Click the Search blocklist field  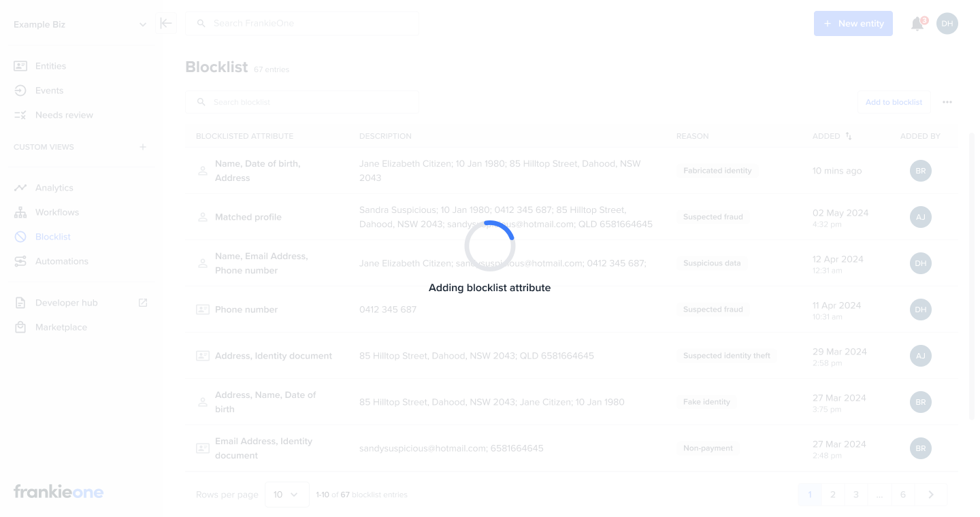coord(302,102)
